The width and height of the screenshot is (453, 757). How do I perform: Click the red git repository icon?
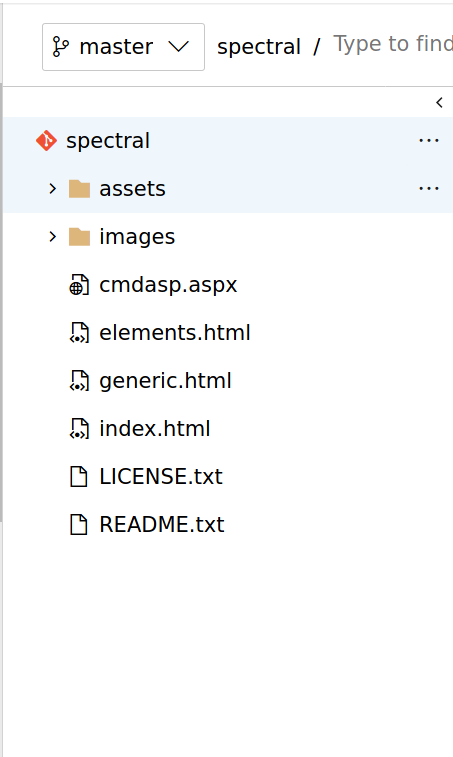(x=46, y=140)
